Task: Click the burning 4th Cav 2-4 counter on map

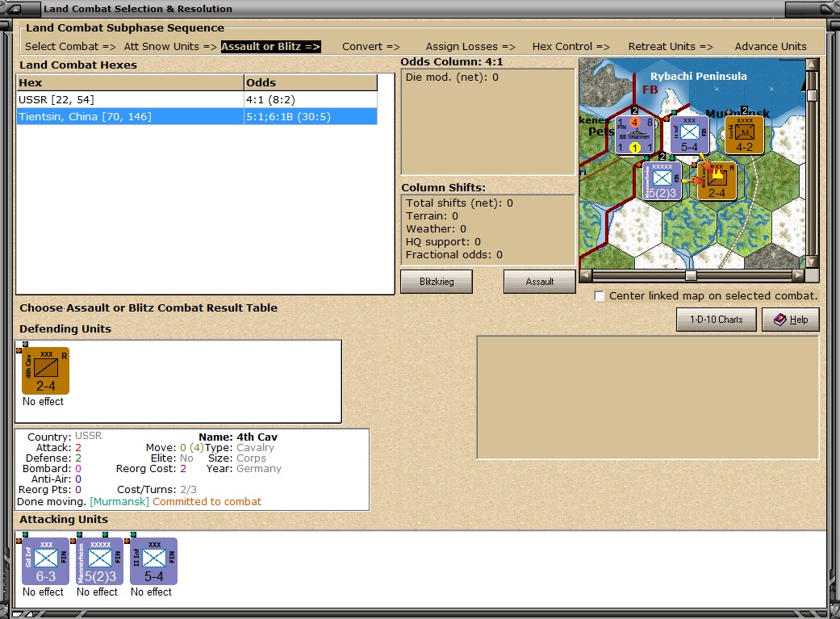Action: pyautogui.click(x=717, y=181)
